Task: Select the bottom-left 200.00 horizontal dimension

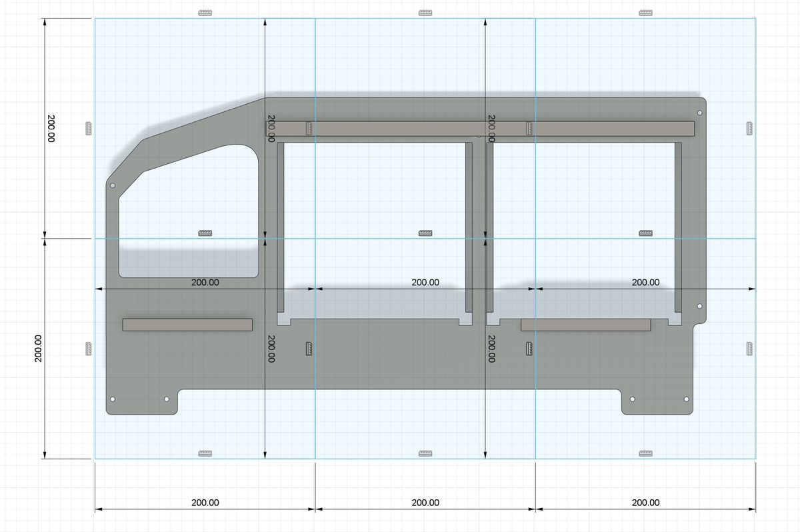Action: 205,503
